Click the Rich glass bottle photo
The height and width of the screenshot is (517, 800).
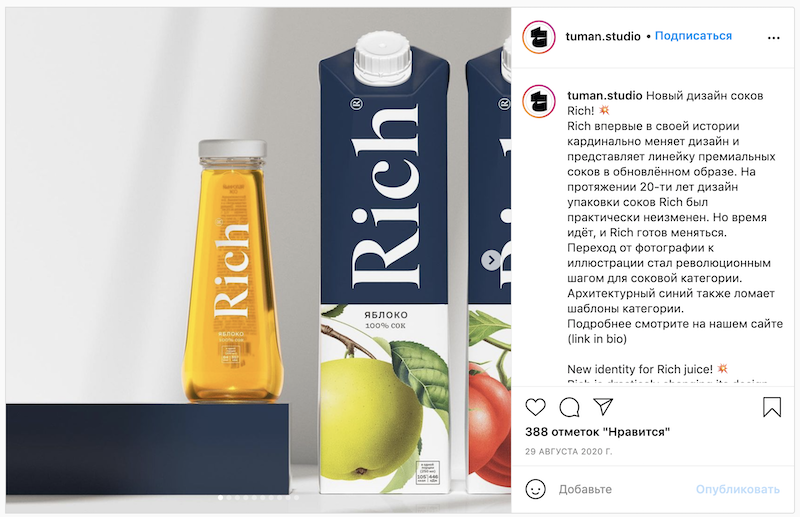pos(232,272)
